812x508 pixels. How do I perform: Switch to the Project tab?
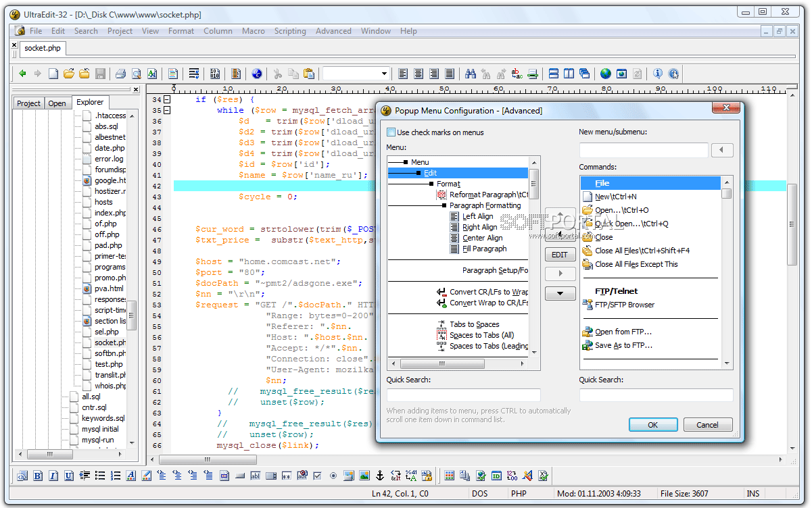click(28, 103)
